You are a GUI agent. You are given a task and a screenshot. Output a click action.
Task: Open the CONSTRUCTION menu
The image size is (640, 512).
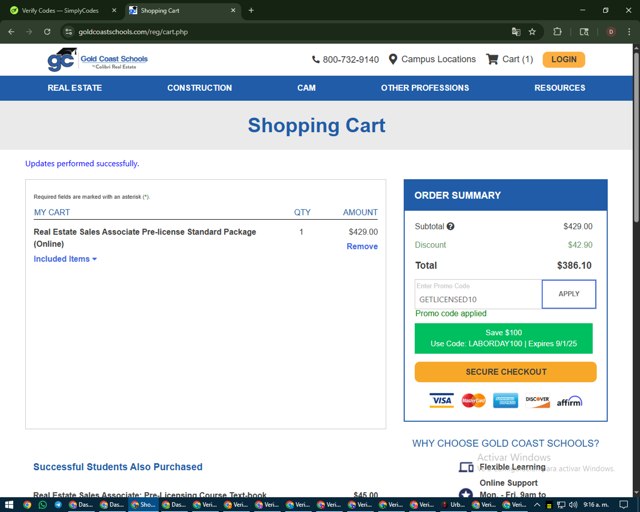pyautogui.click(x=199, y=88)
